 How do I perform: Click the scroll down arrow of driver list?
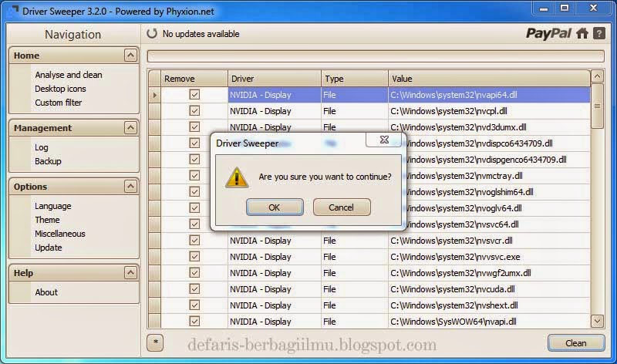pos(597,321)
